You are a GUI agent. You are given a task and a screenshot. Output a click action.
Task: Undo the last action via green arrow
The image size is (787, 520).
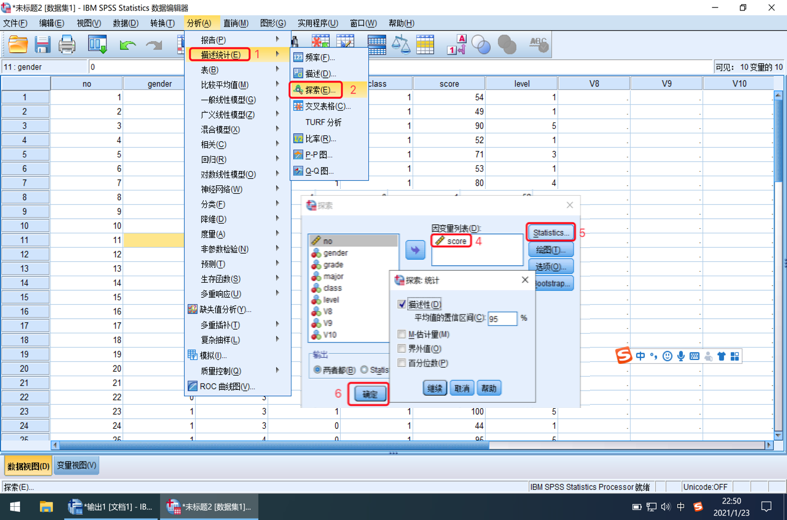pos(127,46)
